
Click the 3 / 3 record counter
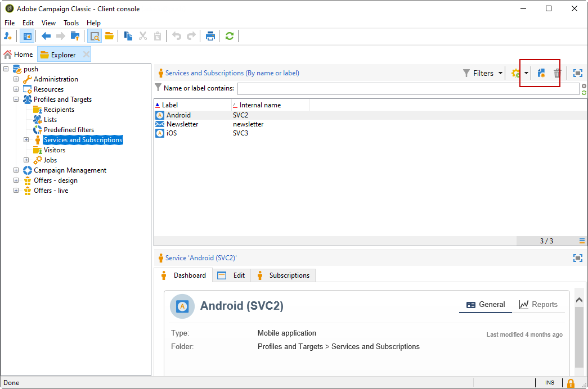click(x=546, y=241)
